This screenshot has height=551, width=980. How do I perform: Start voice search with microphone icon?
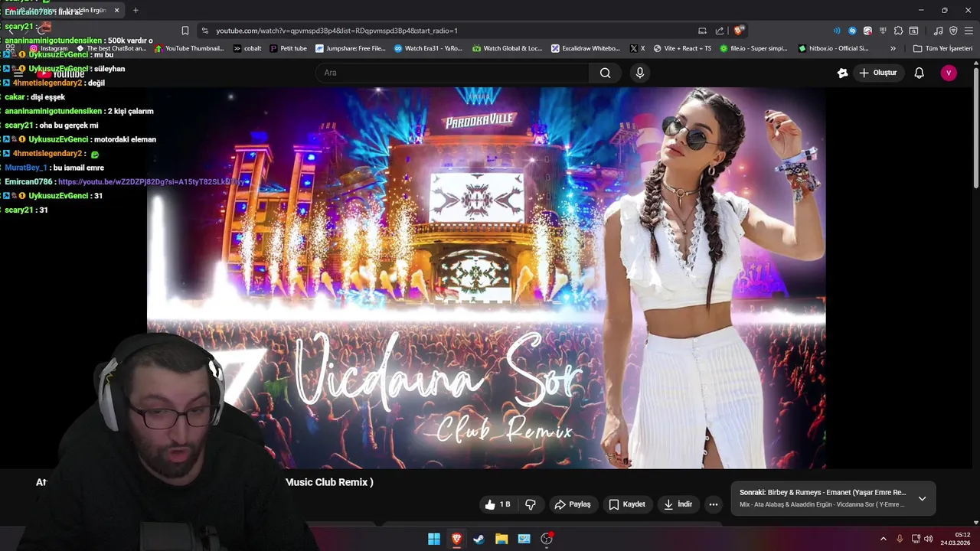(x=640, y=73)
